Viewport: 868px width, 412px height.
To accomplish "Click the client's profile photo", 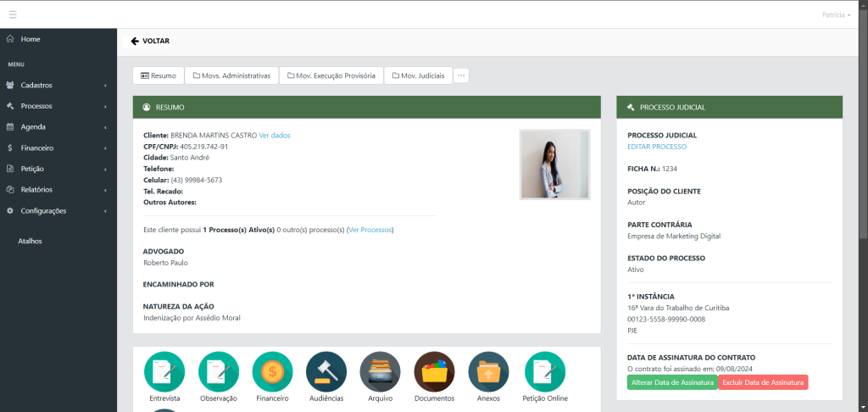I will (x=554, y=164).
